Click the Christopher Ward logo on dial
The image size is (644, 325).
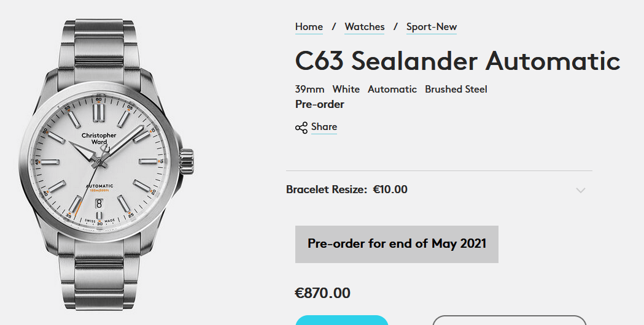pos(99,139)
